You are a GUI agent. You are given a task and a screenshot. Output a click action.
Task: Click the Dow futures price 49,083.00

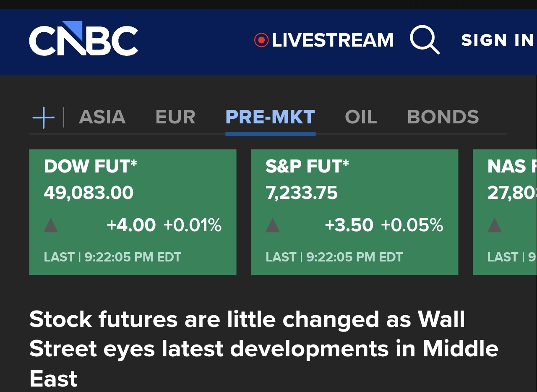pos(89,193)
